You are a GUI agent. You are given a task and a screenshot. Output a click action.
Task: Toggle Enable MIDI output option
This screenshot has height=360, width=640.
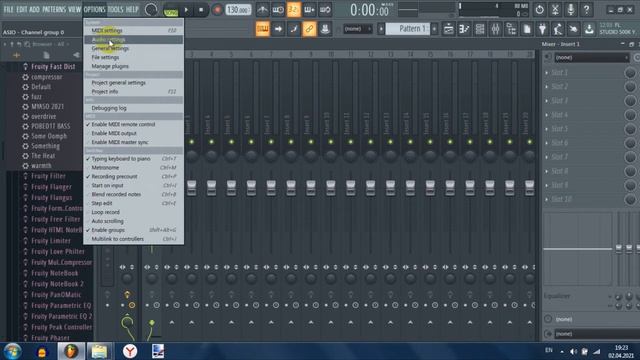pyautogui.click(x=133, y=133)
